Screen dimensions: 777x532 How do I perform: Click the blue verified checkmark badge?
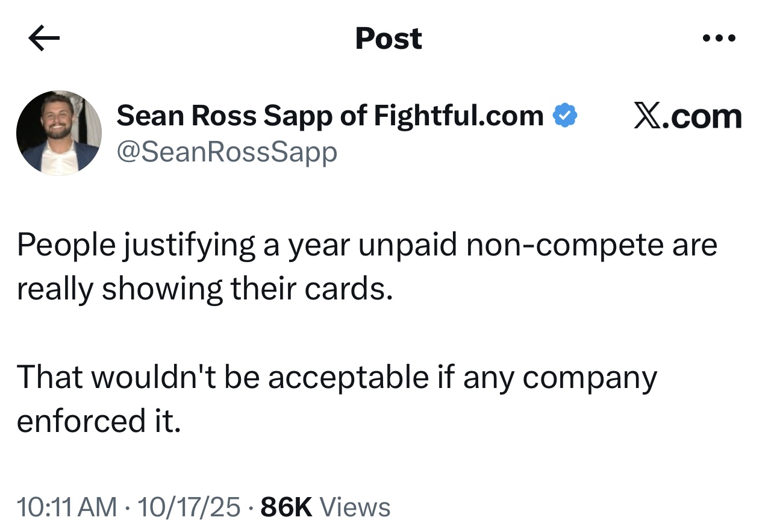point(566,115)
